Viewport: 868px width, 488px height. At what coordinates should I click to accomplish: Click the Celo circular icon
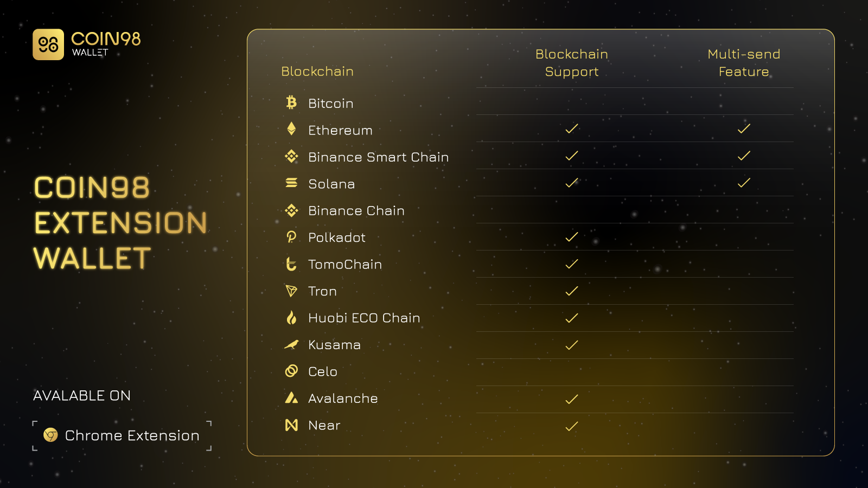pos(291,371)
